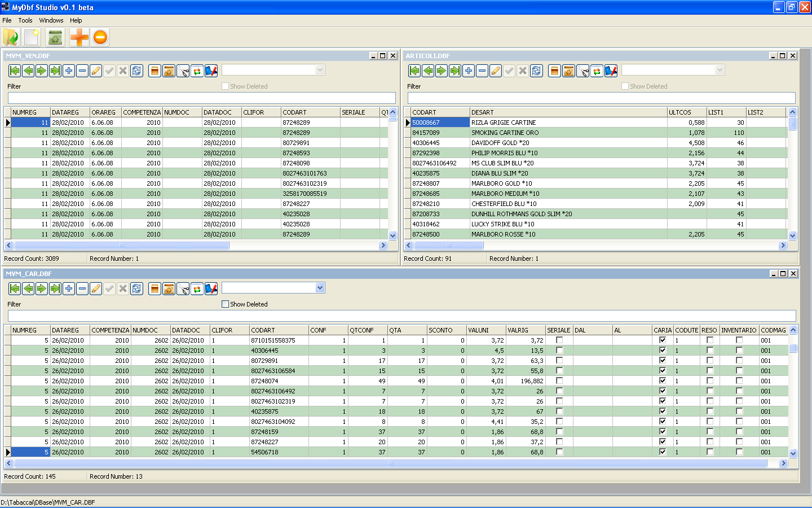The height and width of the screenshot is (508, 812).
Task: Click DATAREG column header in MVM_VEN.DBF
Action: [x=70, y=112]
